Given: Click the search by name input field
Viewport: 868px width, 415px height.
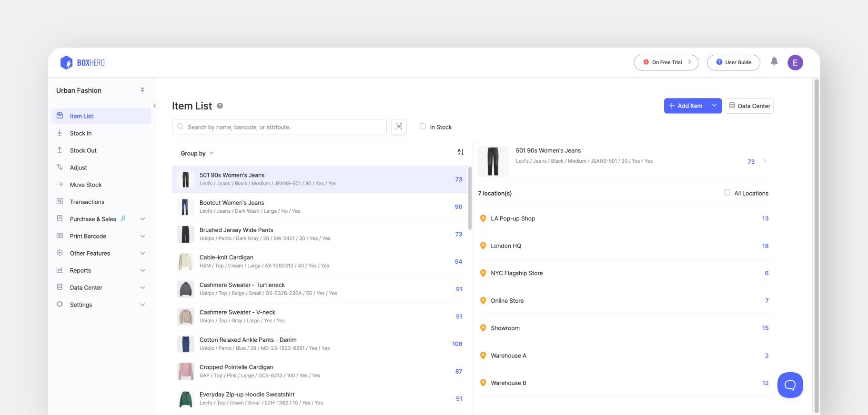Looking at the screenshot, I should pos(279,127).
